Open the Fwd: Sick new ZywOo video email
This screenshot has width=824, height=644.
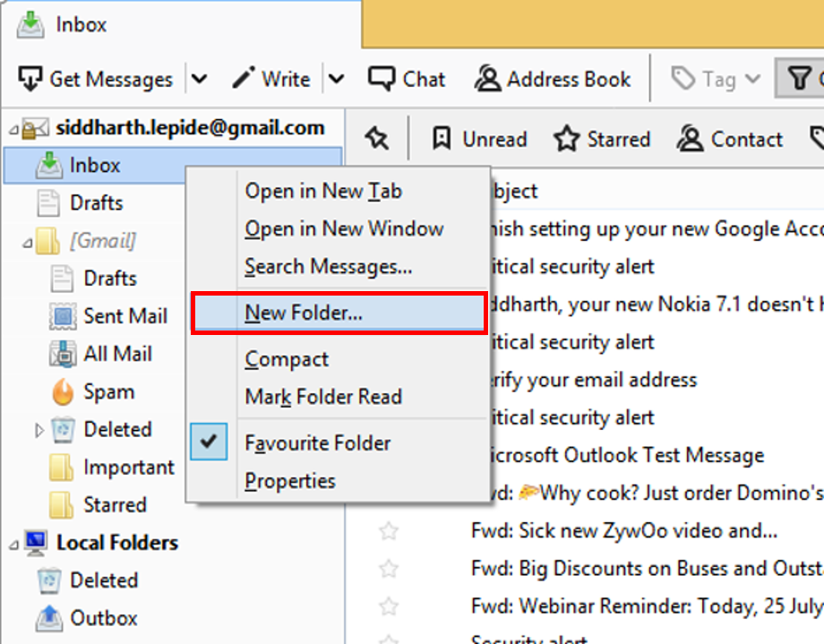click(623, 531)
